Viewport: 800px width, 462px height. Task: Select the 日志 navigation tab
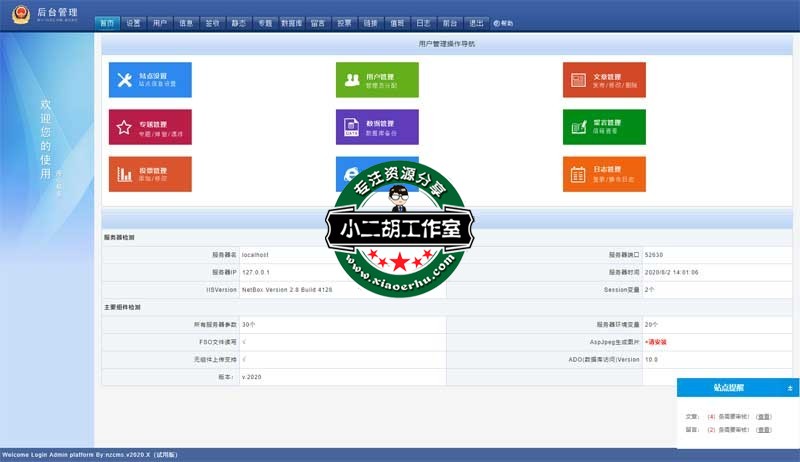pos(423,23)
